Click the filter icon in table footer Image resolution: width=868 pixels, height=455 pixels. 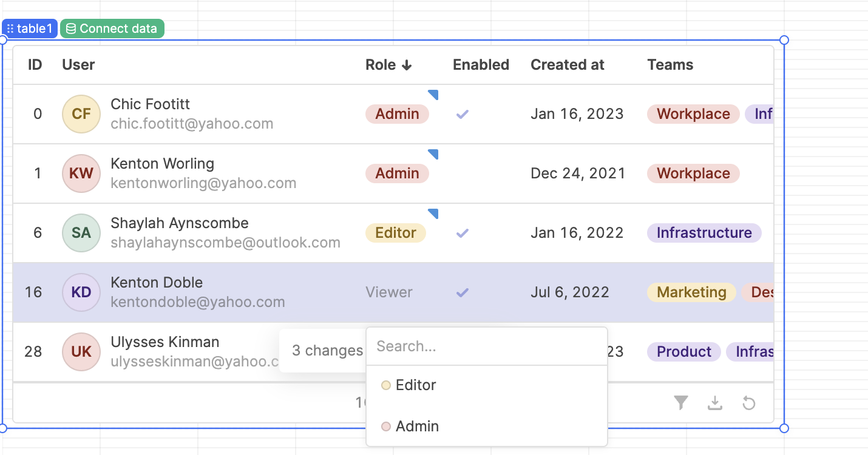click(681, 403)
